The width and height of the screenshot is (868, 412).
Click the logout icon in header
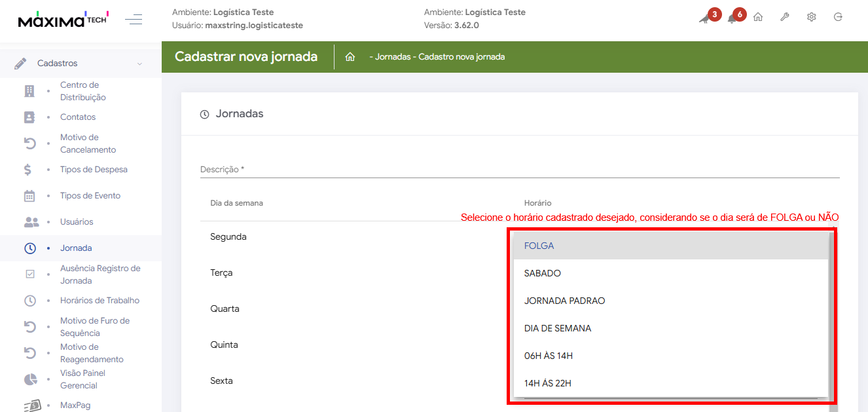[838, 18]
